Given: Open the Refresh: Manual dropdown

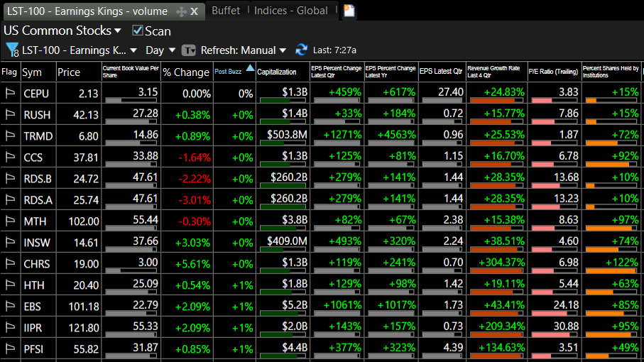Looking at the screenshot, I should coord(243,50).
